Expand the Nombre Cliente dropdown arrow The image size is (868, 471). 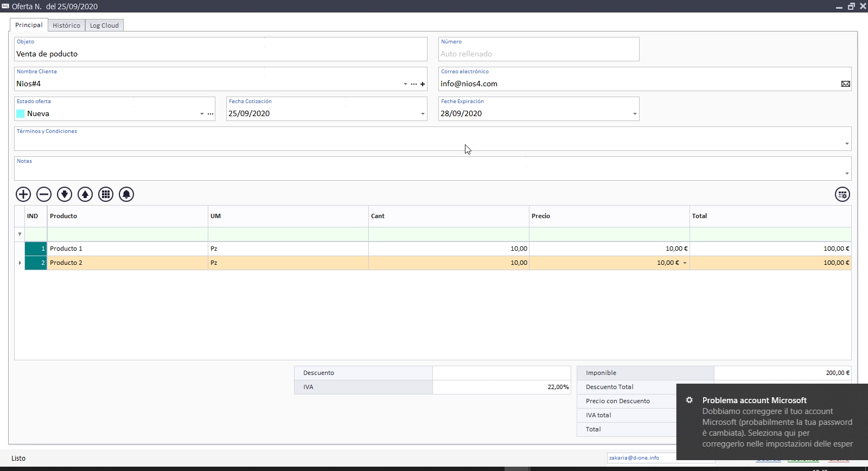pyautogui.click(x=405, y=84)
